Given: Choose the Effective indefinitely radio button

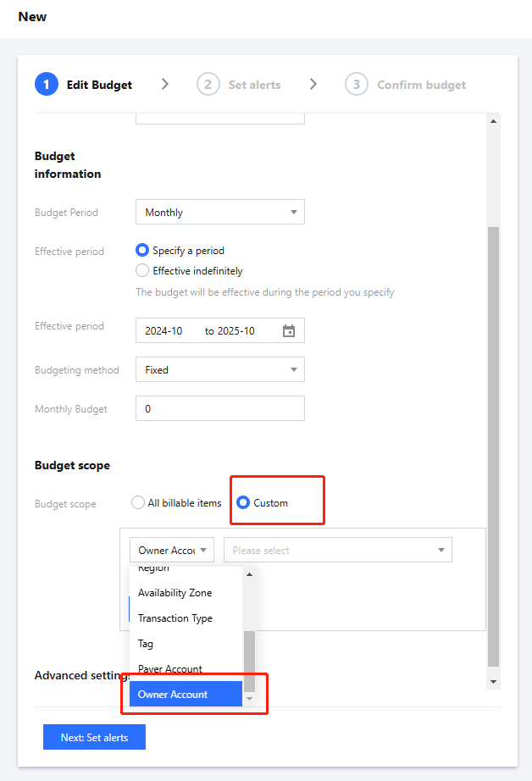Looking at the screenshot, I should [x=142, y=271].
